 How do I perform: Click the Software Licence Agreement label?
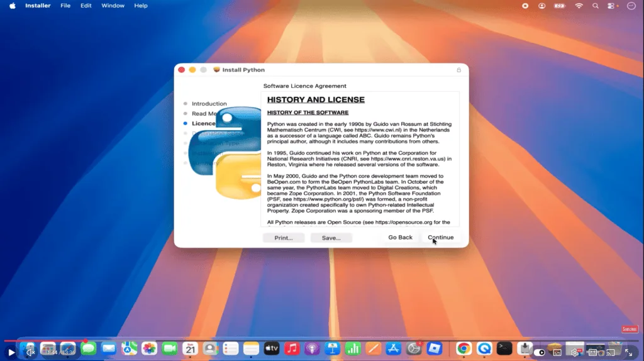305,86
